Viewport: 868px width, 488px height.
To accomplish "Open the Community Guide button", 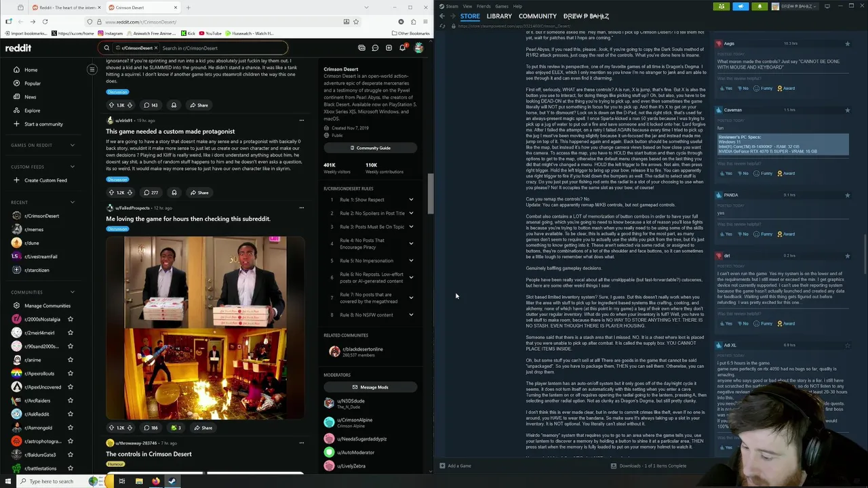I will pos(370,148).
